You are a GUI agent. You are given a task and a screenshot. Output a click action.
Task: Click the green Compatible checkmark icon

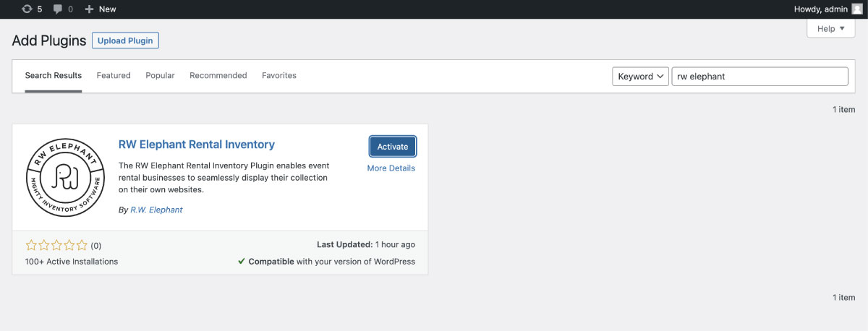[242, 262]
